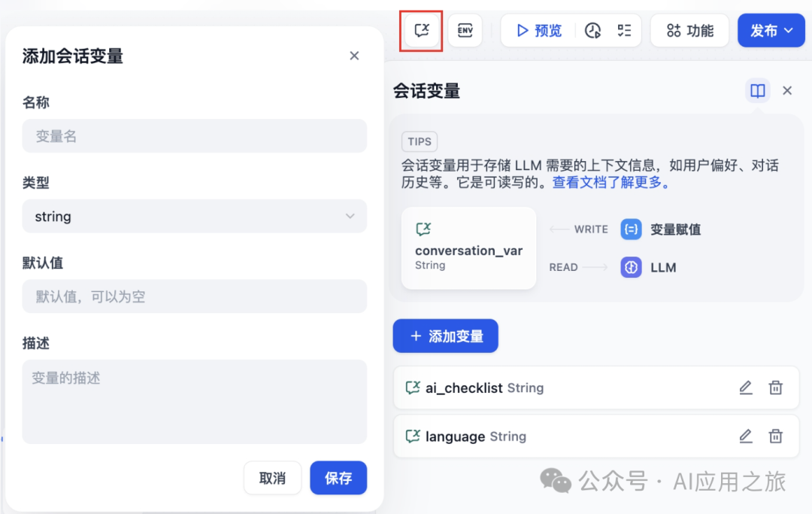Screen dimensions: 812x514
Task: Click the LLM node icon
Action: point(631,267)
